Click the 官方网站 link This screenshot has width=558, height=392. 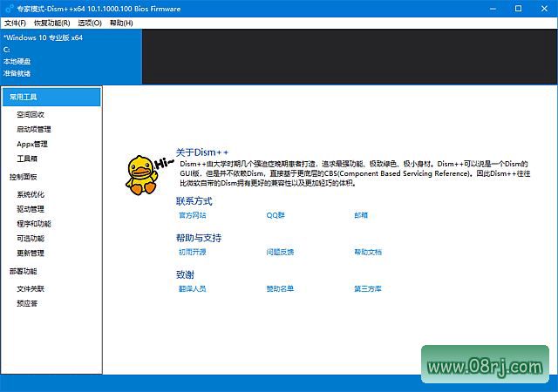[193, 215]
